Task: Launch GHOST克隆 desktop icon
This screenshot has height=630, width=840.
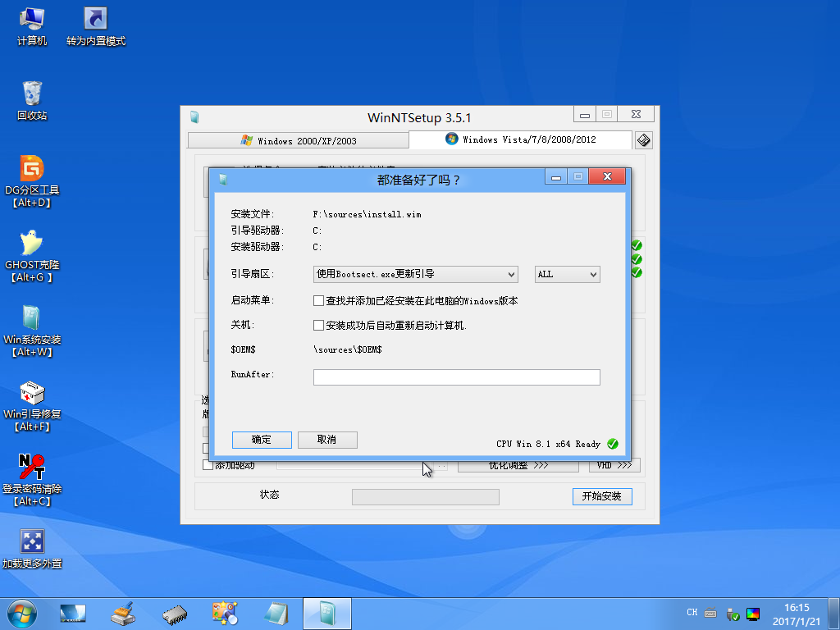Action: 32,256
